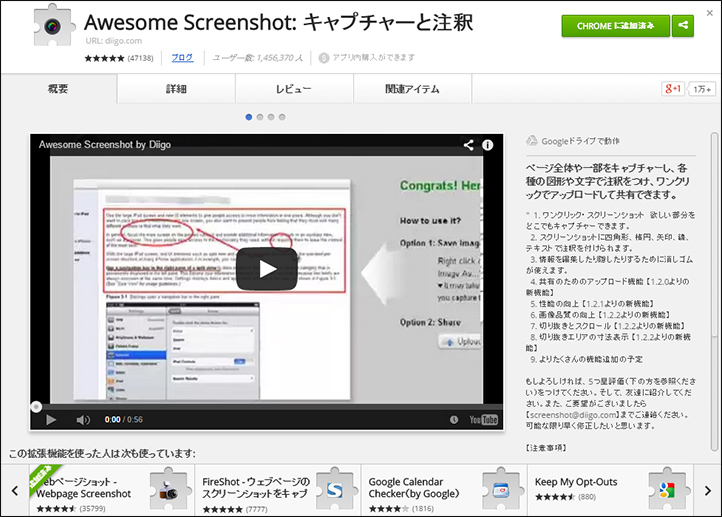Click the video share icon
This screenshot has height=517, width=722.
point(468,145)
